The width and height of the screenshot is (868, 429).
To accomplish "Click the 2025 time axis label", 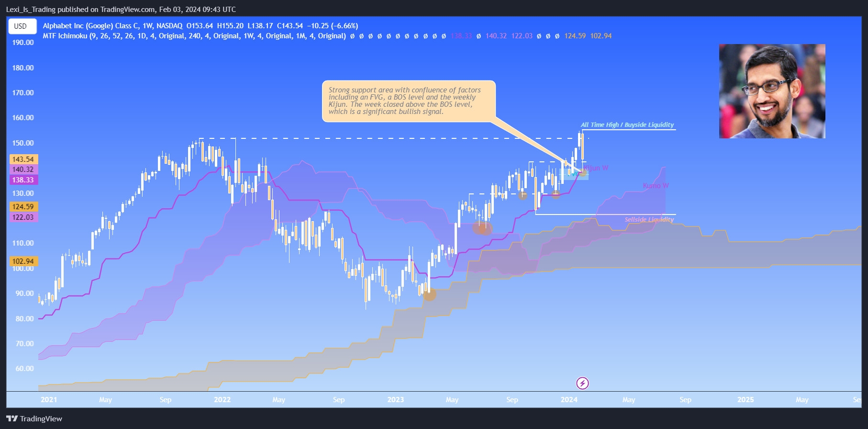I will point(746,400).
